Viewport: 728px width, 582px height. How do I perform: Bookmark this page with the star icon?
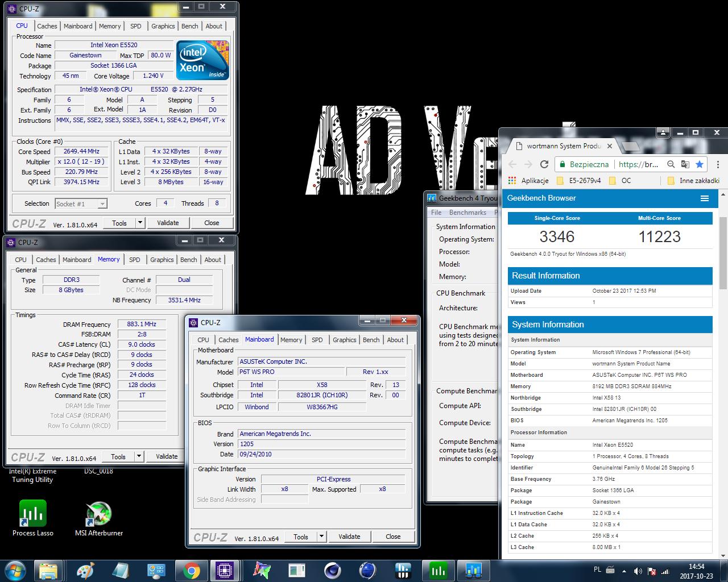(x=700, y=164)
